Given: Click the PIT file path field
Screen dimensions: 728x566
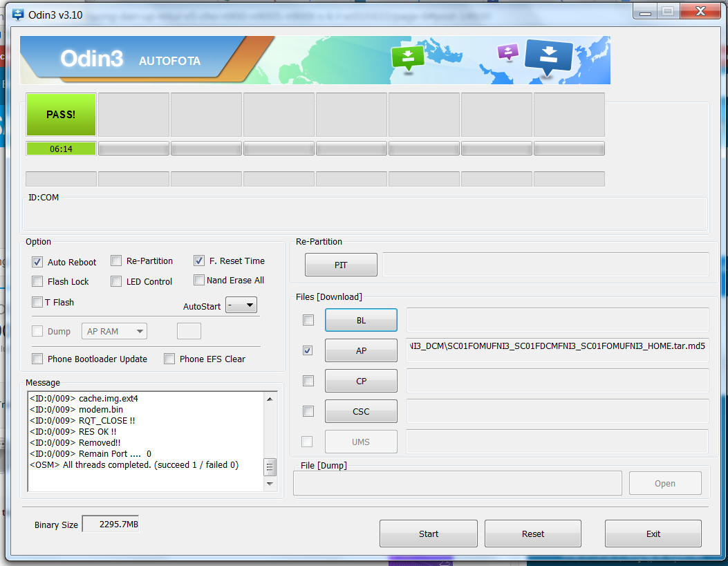Looking at the screenshot, I should point(545,265).
